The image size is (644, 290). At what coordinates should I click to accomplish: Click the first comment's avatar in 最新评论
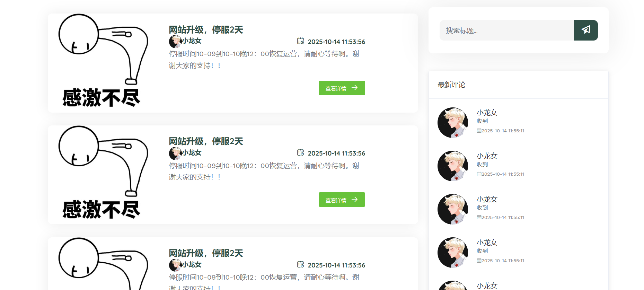coord(453,123)
